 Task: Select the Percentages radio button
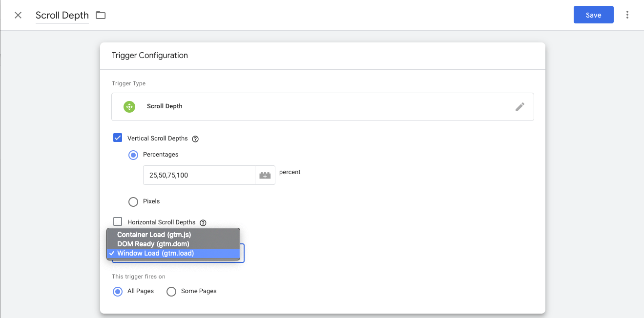coord(133,155)
